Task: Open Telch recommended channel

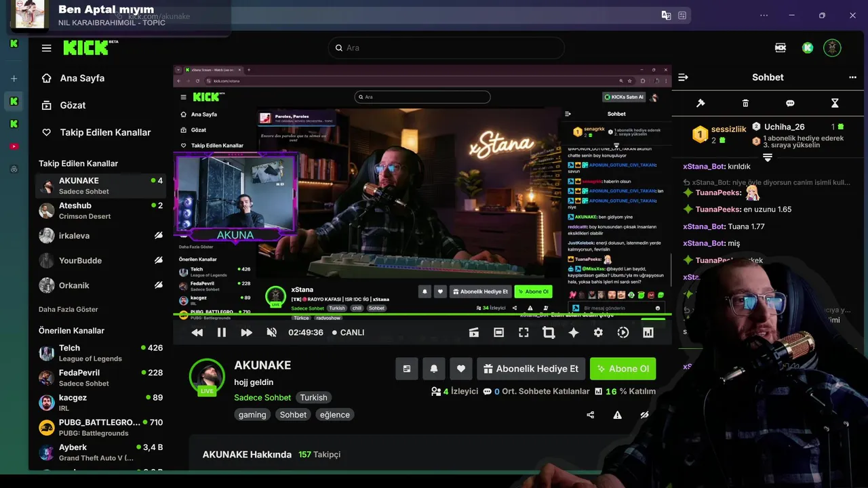Action: click(x=101, y=353)
